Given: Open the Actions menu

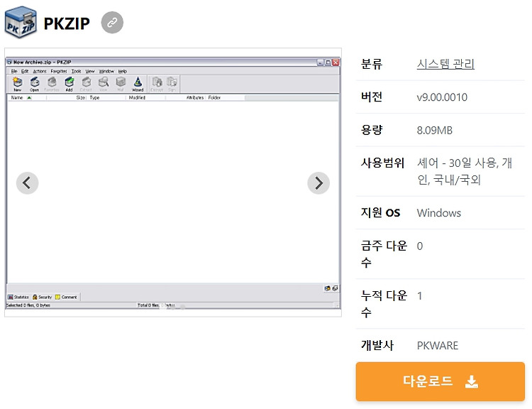Looking at the screenshot, I should 40,71.
